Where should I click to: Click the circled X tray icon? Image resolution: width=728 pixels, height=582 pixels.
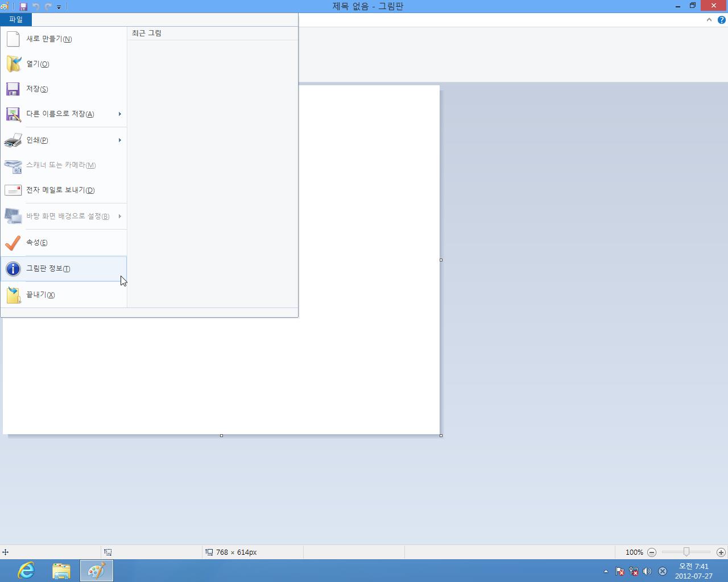coord(663,571)
